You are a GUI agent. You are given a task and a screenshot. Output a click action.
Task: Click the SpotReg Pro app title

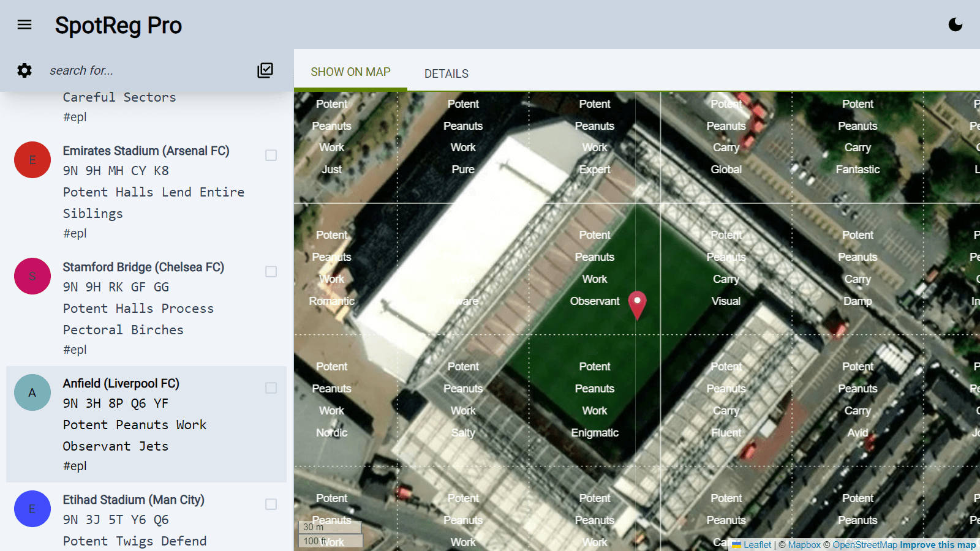[x=118, y=25]
